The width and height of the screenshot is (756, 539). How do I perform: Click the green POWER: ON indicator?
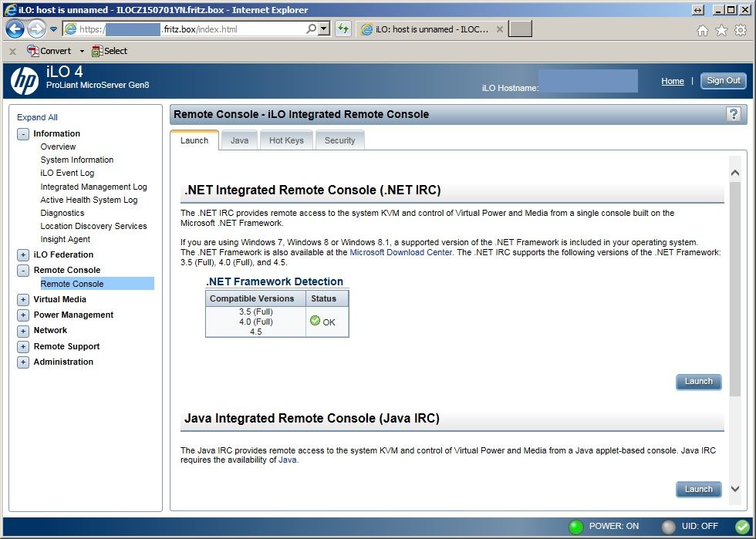(x=576, y=527)
